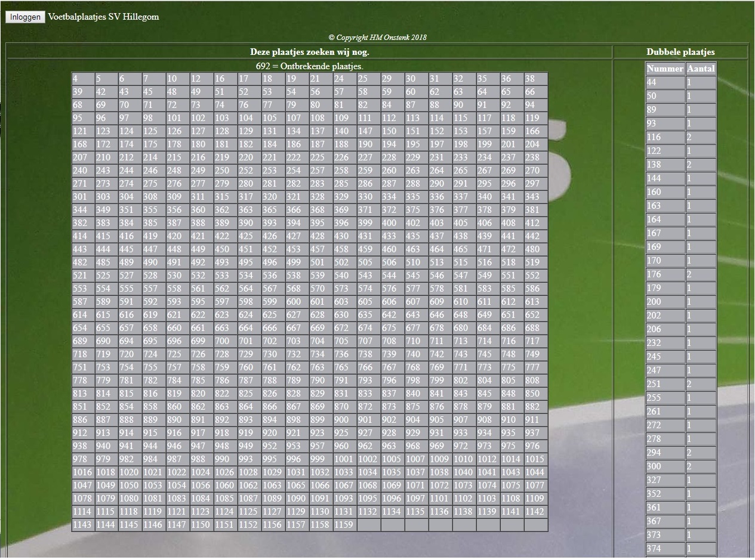Click number 251 in the doubles list

(665, 384)
